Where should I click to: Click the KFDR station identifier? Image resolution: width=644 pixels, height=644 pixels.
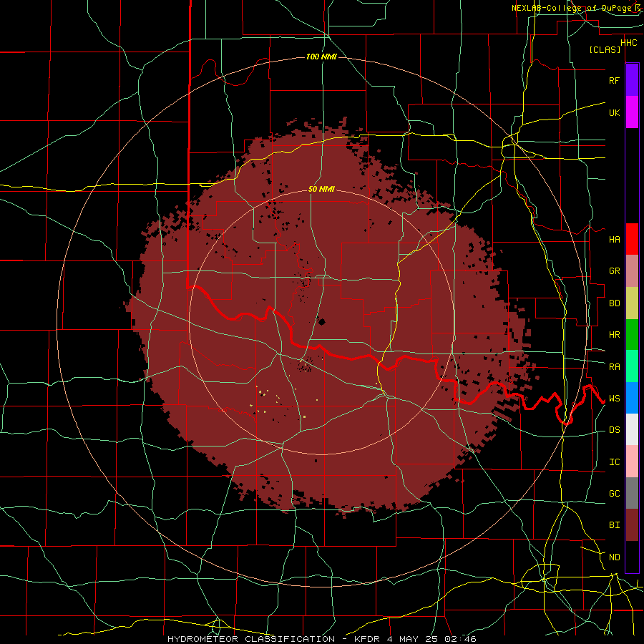click(369, 639)
